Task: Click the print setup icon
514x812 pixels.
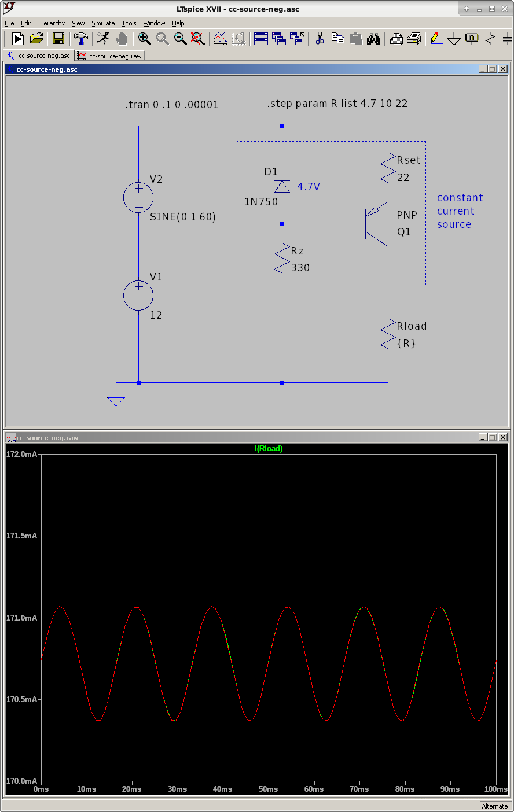Action: click(x=396, y=39)
